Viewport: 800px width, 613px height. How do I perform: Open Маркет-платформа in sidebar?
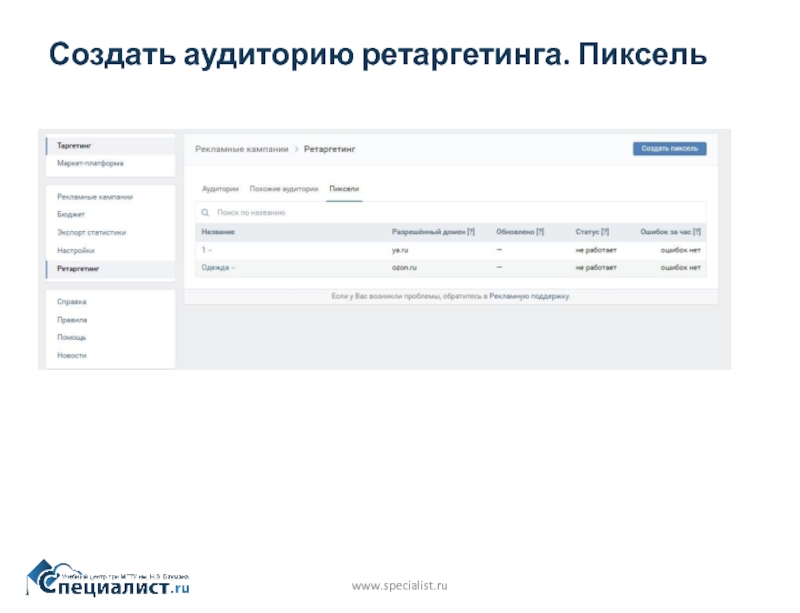pos(90,163)
